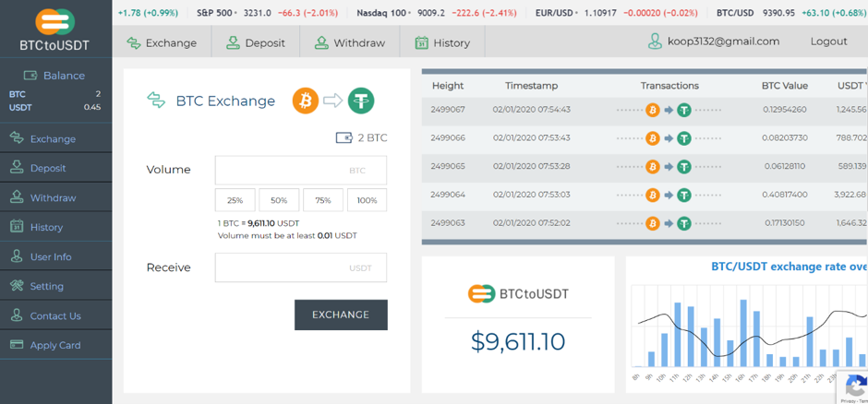Click the exchange arrows icon beside BTC Exchange title
The width and height of the screenshot is (868, 404).
[156, 100]
